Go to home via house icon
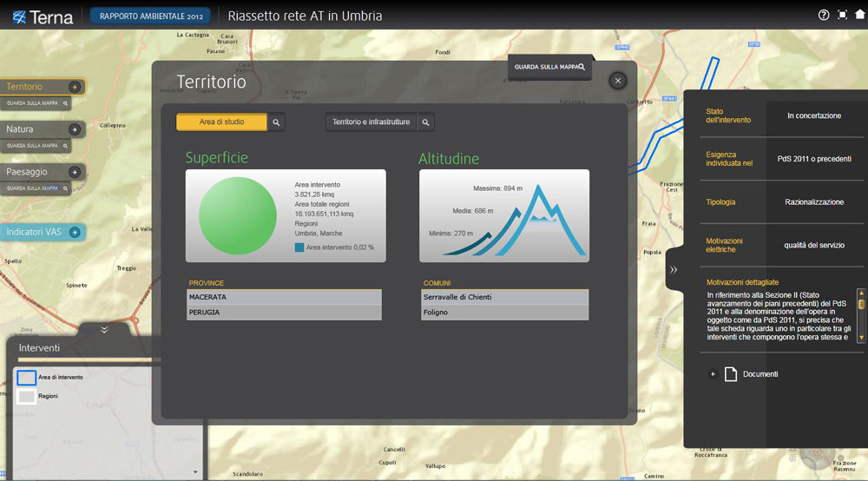868x481 pixels. pyautogui.click(x=859, y=15)
